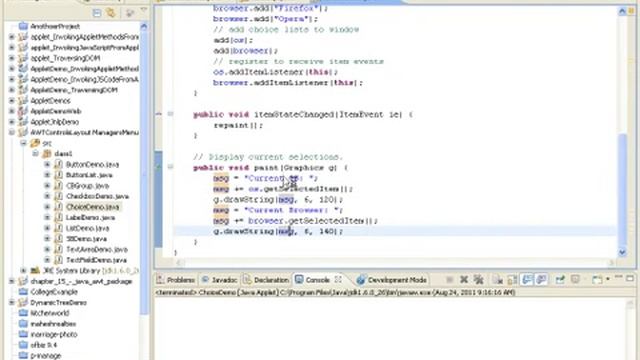
Task: Select the AnotherProject folder
Action: point(49,26)
